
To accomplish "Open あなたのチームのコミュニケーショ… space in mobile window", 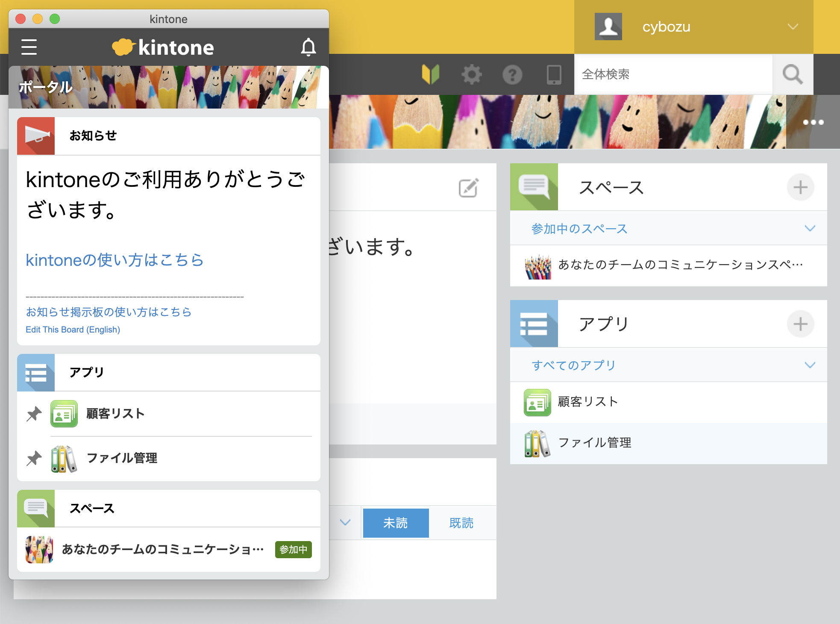I will coord(169,550).
